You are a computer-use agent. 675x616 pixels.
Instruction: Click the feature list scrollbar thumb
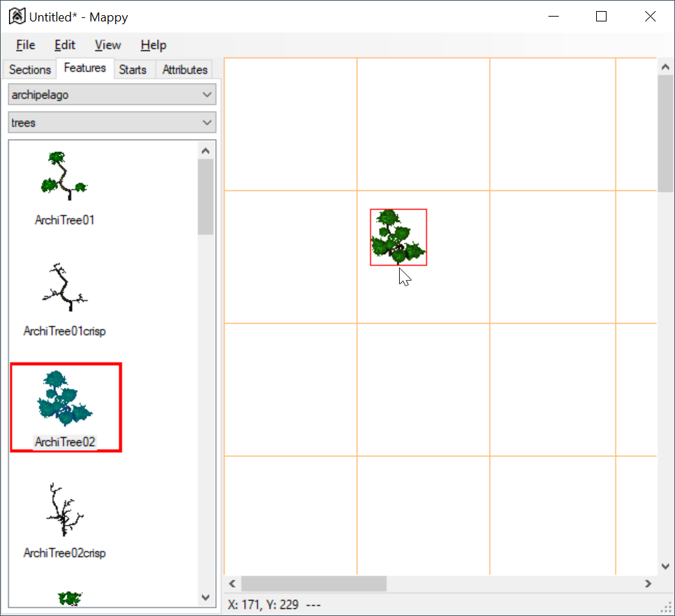click(205, 197)
